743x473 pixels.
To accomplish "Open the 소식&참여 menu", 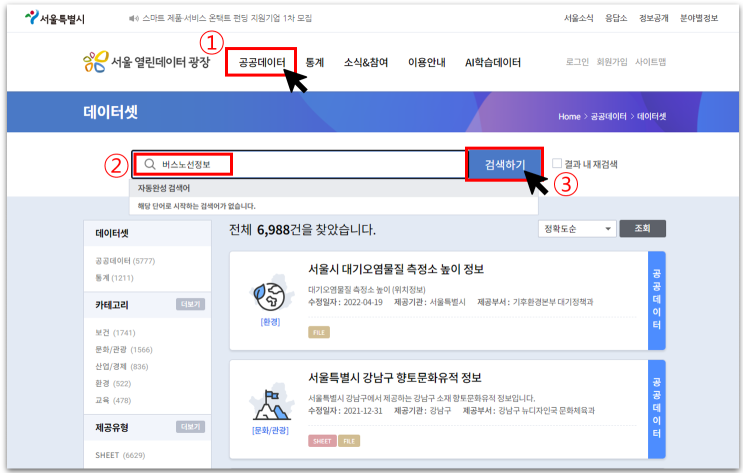I will tap(366, 62).
